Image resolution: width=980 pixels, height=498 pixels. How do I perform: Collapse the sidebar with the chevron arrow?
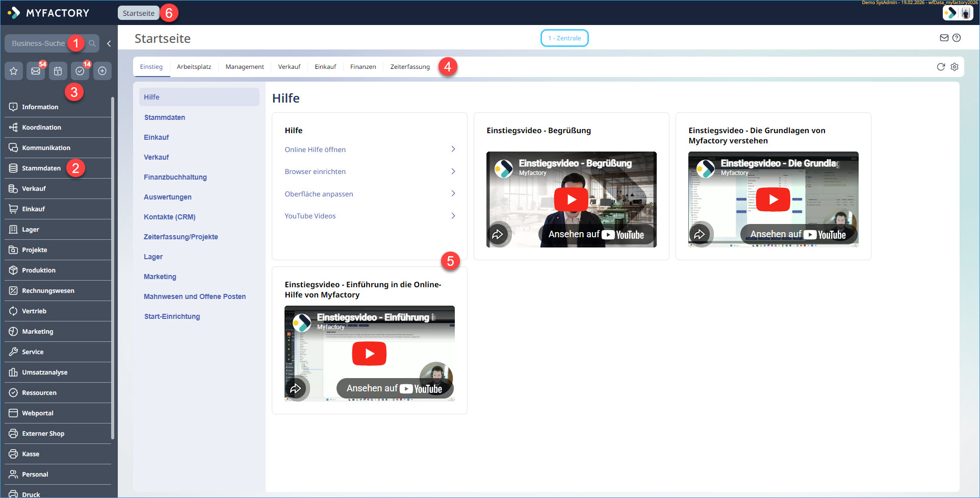click(x=109, y=43)
